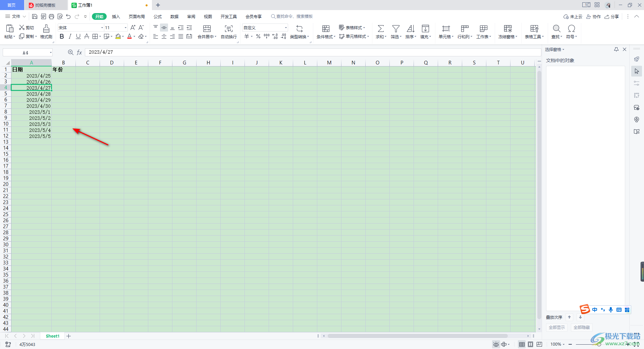
Task: Click the Table Tools (表格工具) icon
Action: (534, 29)
